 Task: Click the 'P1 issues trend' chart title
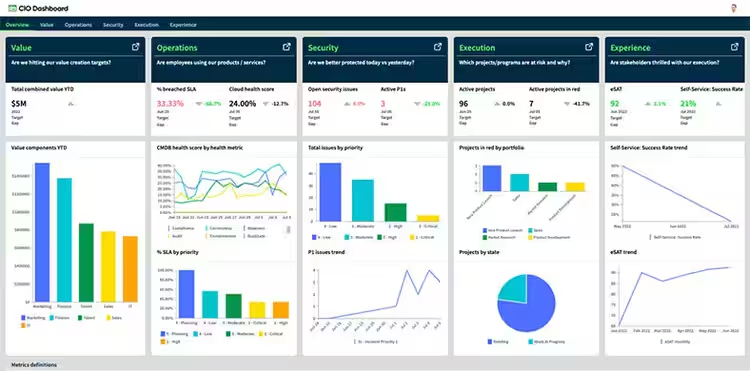(x=327, y=252)
